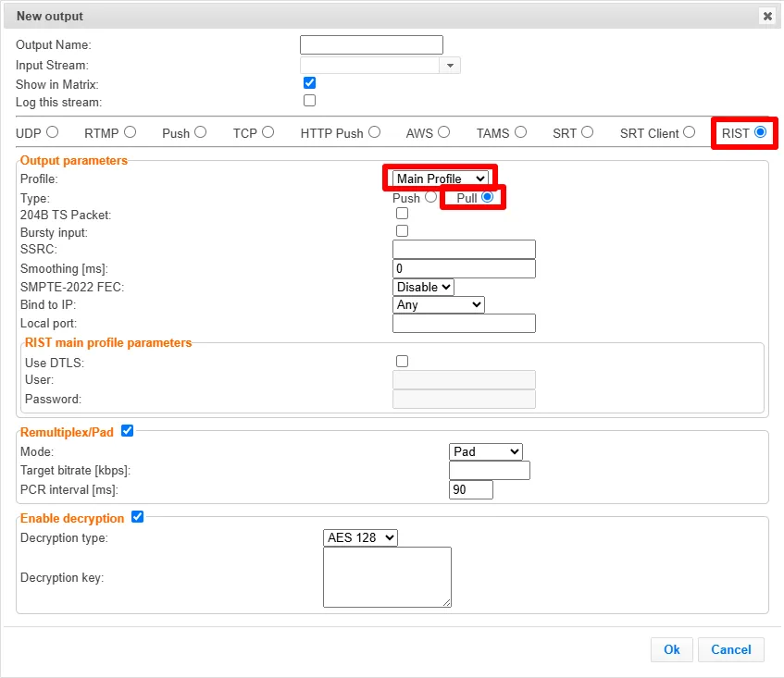784x678 pixels.
Task: Click the Local port input field
Action: click(x=464, y=323)
